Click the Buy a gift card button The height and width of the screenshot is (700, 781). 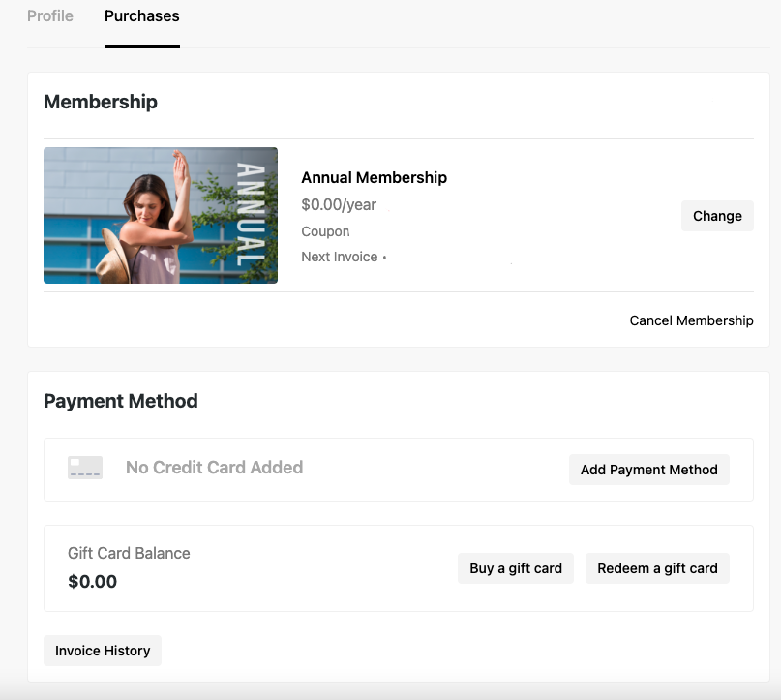coord(516,568)
